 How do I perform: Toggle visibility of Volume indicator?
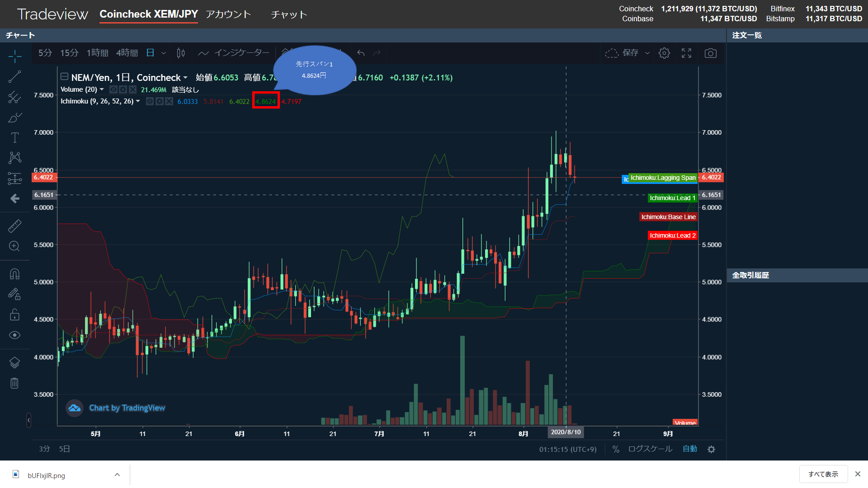(113, 89)
